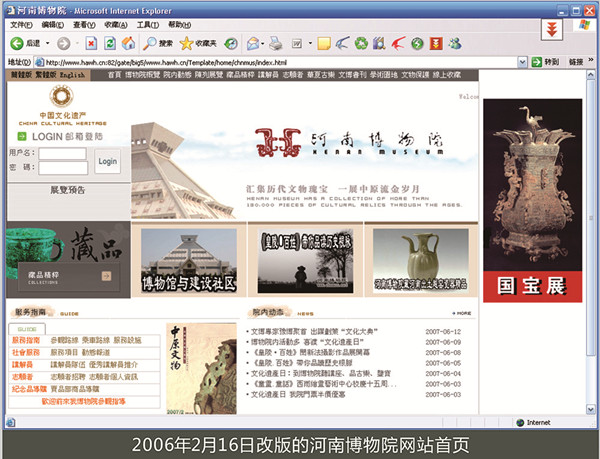Click the globe-with-arrow icon after 收藏夹
Viewport: 600px width, 459px height.
tap(231, 44)
